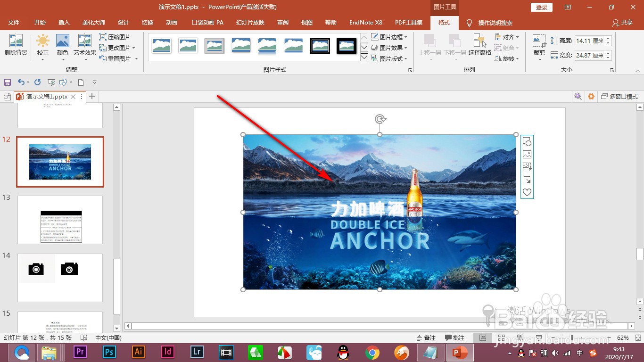Open Premiere Pro from the taskbar
Viewport: 644px width, 362px height.
click(x=80, y=352)
